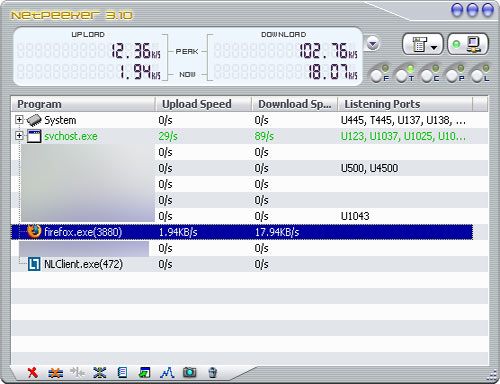
Task: Click the U1043 listening port cell
Action: pos(355,216)
